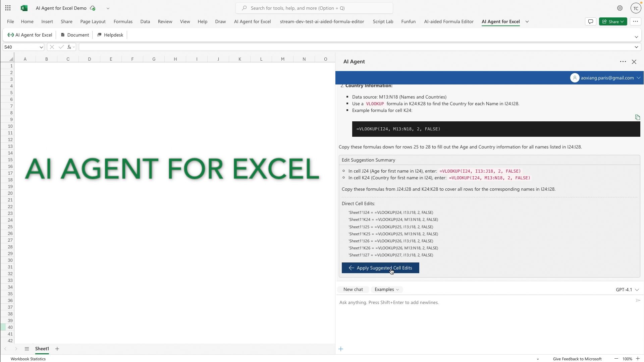Click the Excel logo icon
The height and width of the screenshot is (362, 644).
click(24, 8)
